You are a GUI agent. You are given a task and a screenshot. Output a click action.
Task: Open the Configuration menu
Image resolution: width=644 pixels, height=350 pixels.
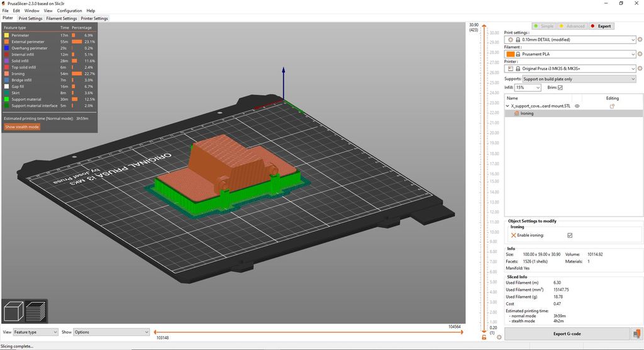tap(69, 11)
